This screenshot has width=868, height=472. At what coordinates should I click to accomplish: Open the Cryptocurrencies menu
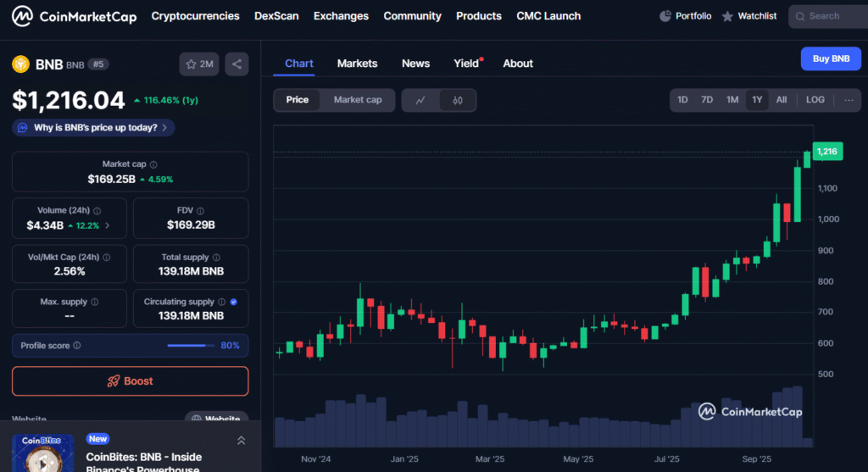[196, 16]
